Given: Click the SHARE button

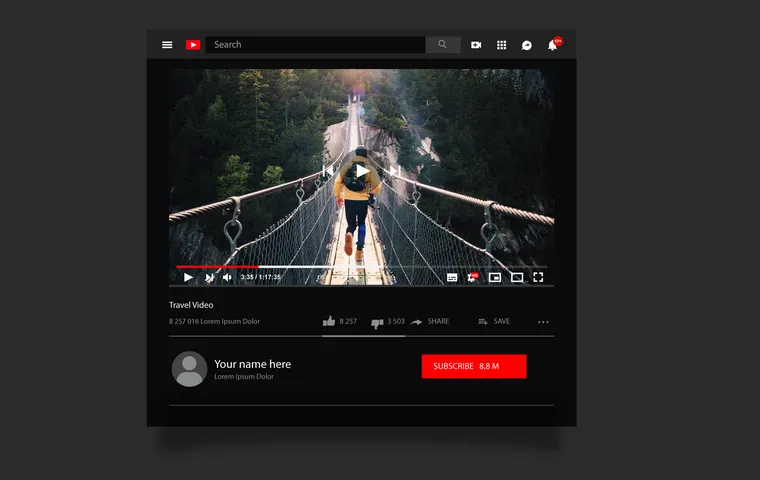Looking at the screenshot, I should (x=431, y=322).
